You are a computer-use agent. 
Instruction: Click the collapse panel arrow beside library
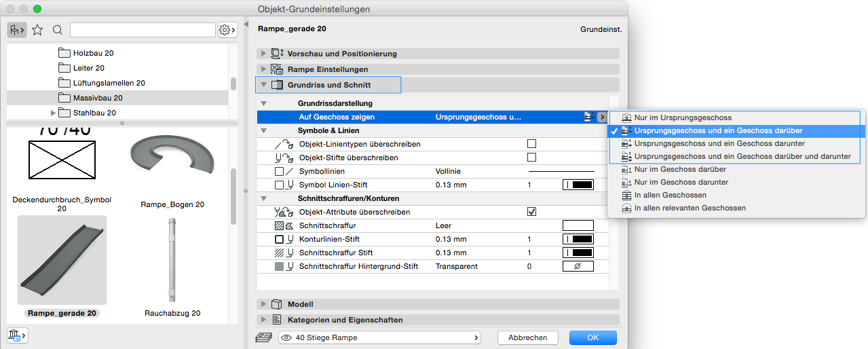(x=246, y=24)
